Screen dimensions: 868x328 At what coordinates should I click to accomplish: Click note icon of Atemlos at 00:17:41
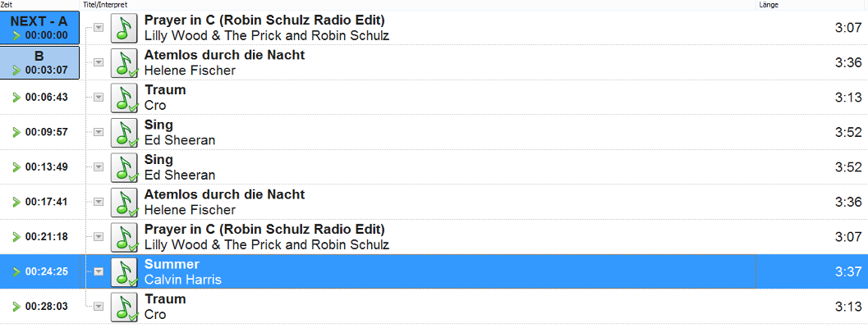[124, 202]
